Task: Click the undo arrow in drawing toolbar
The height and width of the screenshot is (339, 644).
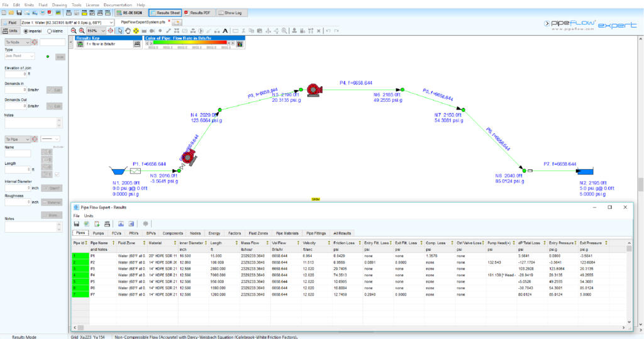Action: coord(328,31)
